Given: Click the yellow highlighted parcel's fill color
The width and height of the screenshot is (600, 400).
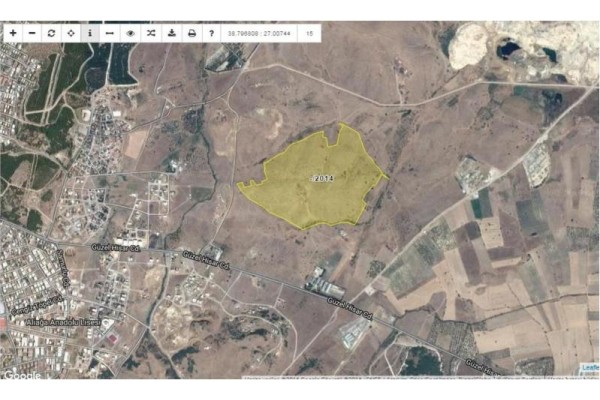Looking at the screenshot, I should [x=300, y=195].
